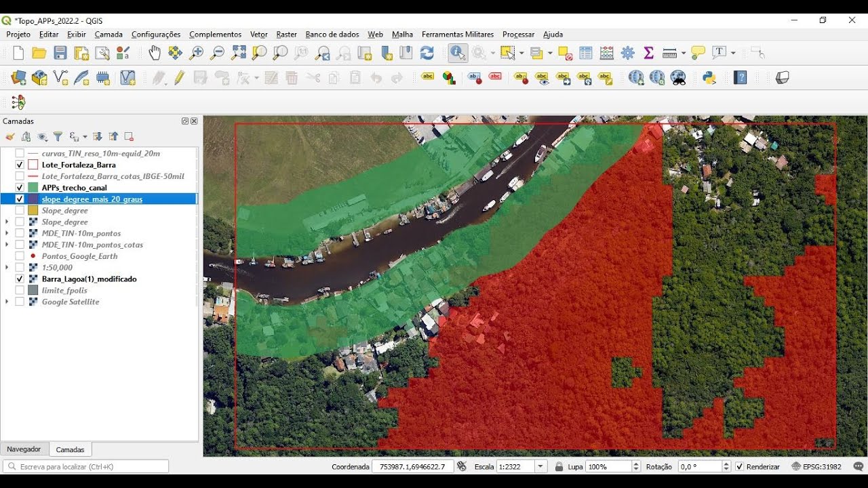Remove layer using the Camadas panel icon
Screen dimensions: 868x488
(x=129, y=137)
